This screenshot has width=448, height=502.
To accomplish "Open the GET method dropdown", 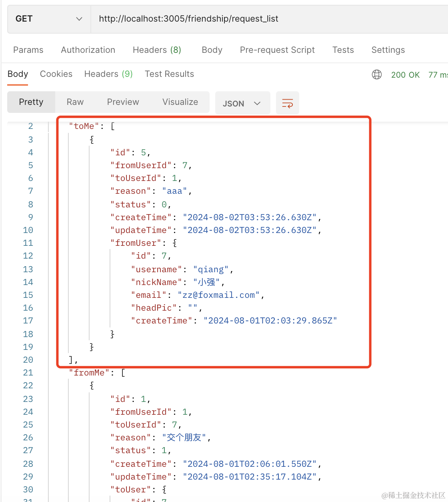I will click(49, 19).
